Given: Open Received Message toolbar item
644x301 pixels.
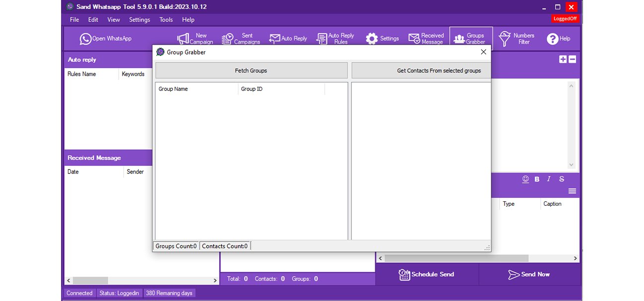Looking at the screenshot, I should tap(426, 39).
